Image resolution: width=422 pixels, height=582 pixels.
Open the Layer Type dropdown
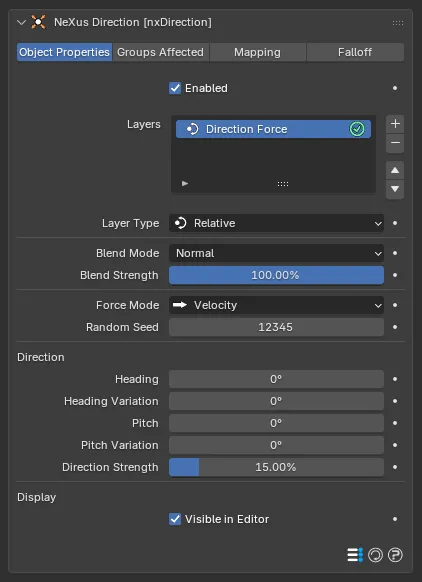point(276,223)
